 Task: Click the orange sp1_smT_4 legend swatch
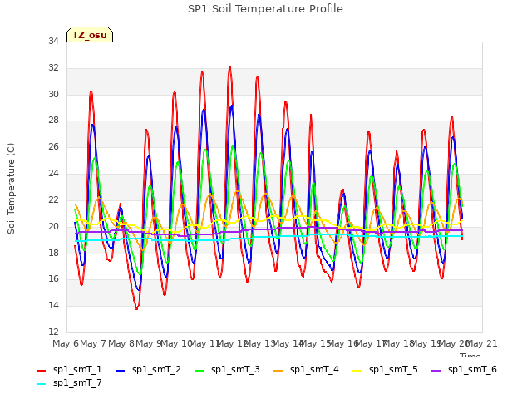[x=278, y=371]
